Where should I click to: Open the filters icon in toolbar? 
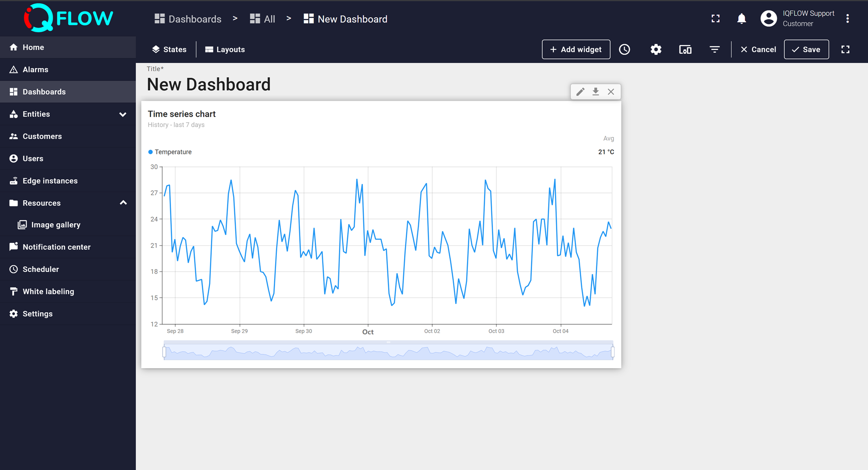(x=714, y=49)
